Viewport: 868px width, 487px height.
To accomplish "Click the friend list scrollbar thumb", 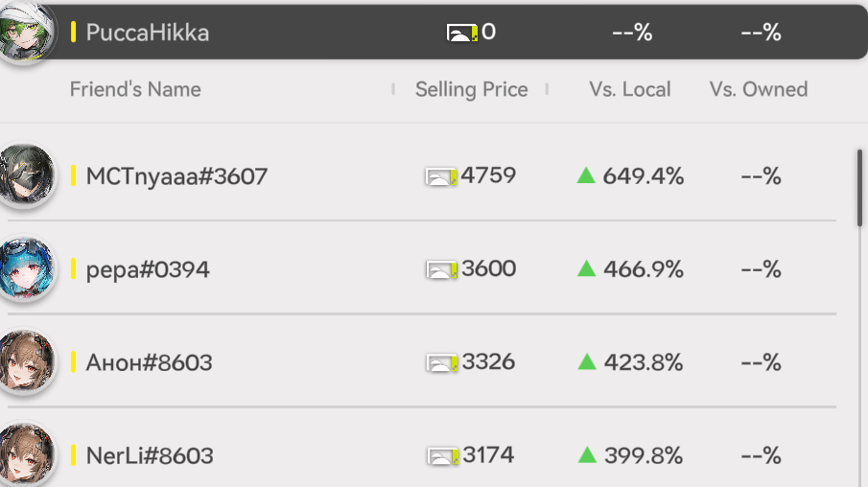I will (859, 187).
